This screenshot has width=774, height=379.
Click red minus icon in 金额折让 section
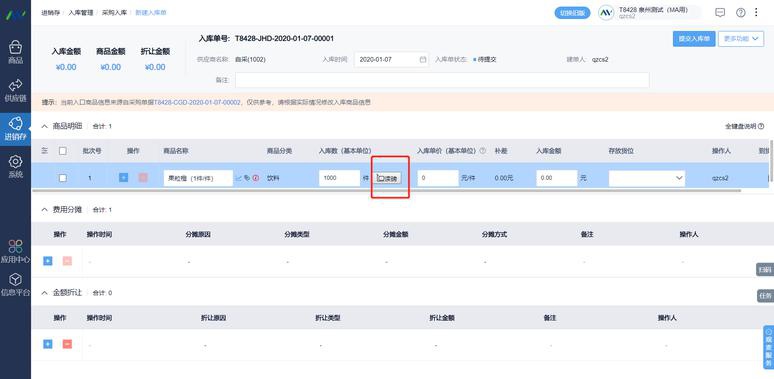click(67, 344)
